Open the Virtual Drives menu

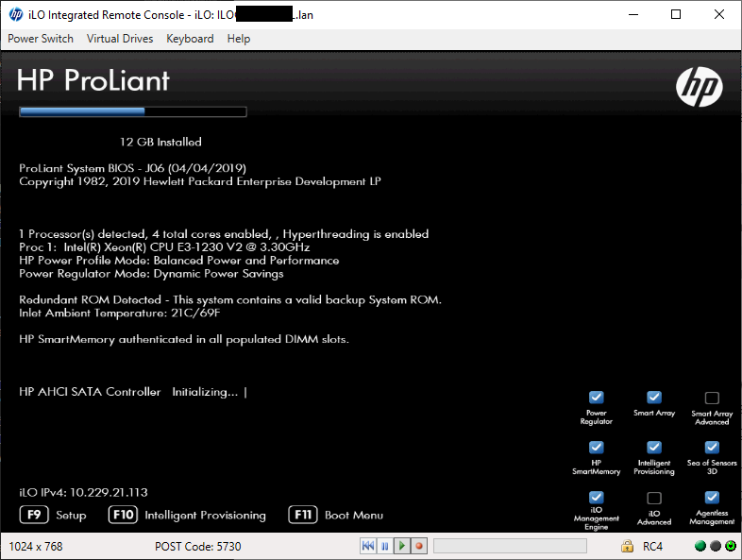(120, 39)
